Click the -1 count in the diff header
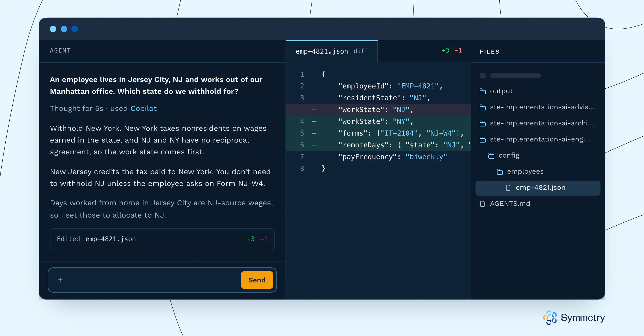The image size is (644, 336). click(x=458, y=51)
